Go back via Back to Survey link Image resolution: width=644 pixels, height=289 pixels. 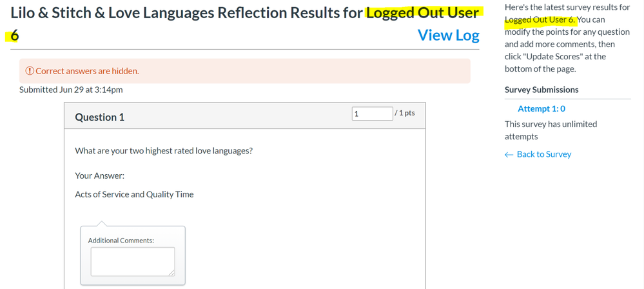click(x=543, y=154)
